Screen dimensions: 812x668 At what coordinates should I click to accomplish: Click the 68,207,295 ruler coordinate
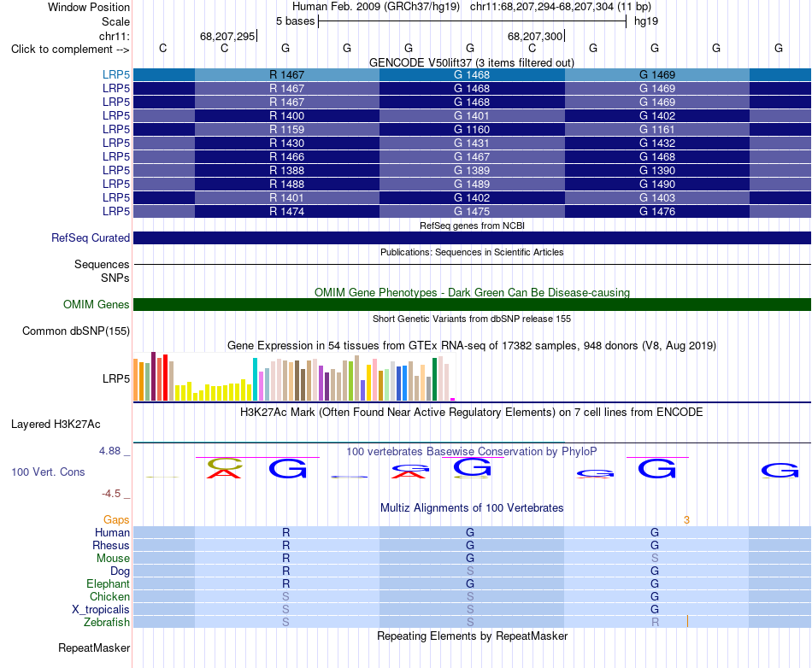[x=228, y=36]
